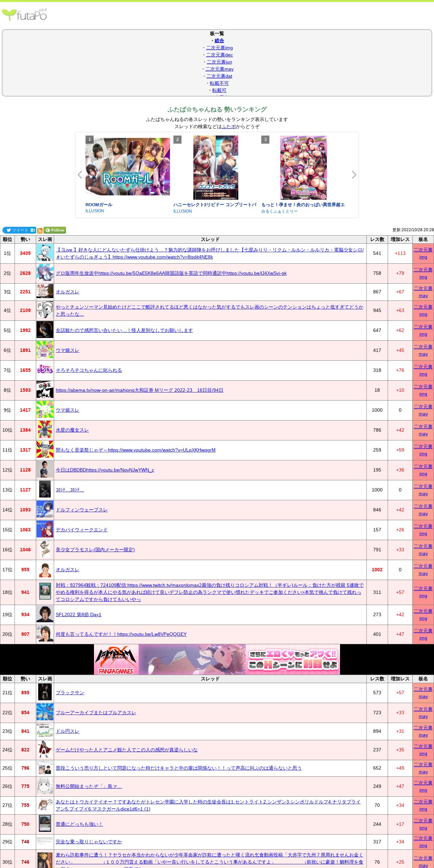The width and height of the screenshot is (434, 868).
Task: Click the green Follow button
Action: tap(55, 230)
